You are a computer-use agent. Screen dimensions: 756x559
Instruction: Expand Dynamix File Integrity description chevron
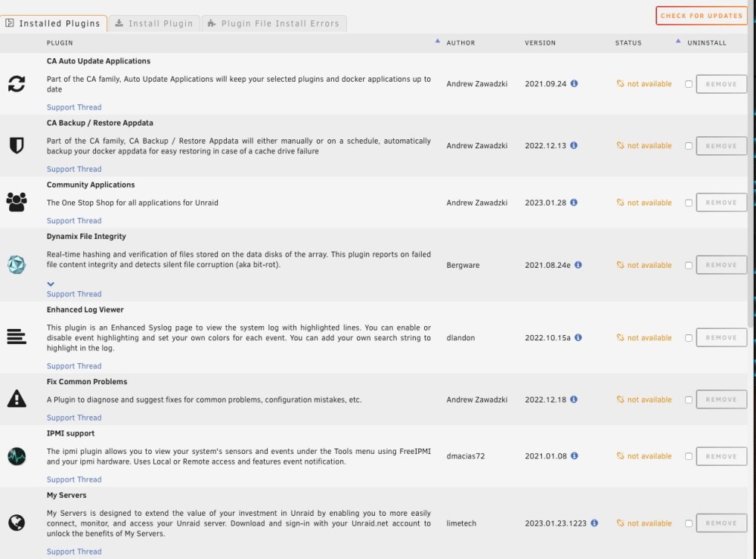51,284
